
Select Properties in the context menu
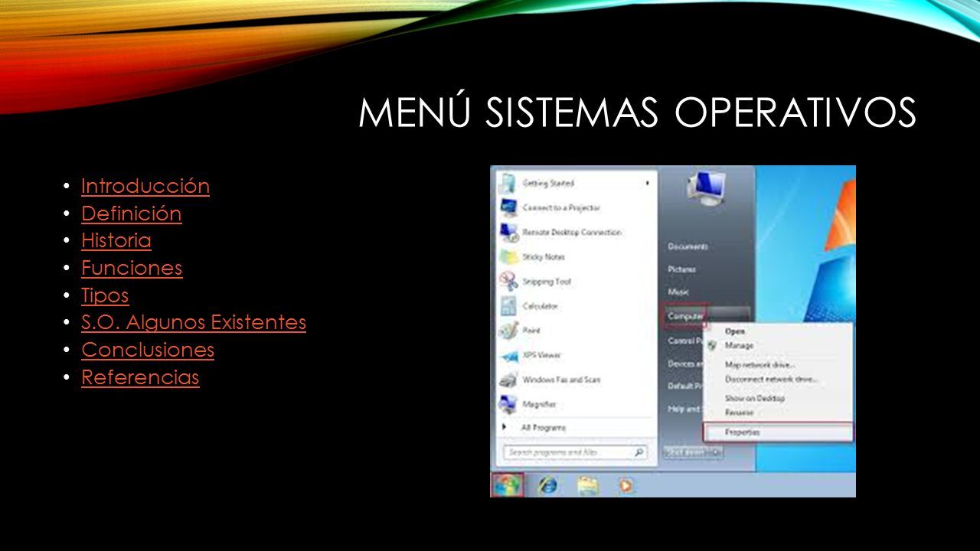(778, 432)
